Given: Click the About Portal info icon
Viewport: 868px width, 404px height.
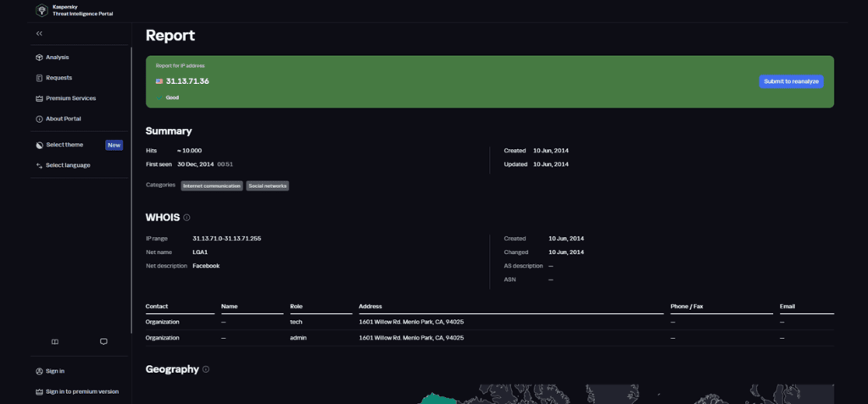Looking at the screenshot, I should (x=39, y=119).
